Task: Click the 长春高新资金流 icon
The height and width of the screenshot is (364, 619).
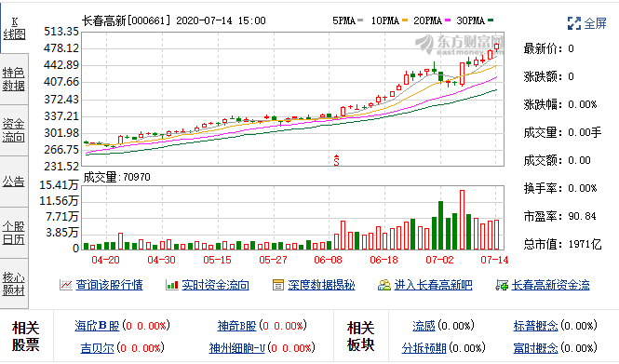Action: click(x=502, y=285)
